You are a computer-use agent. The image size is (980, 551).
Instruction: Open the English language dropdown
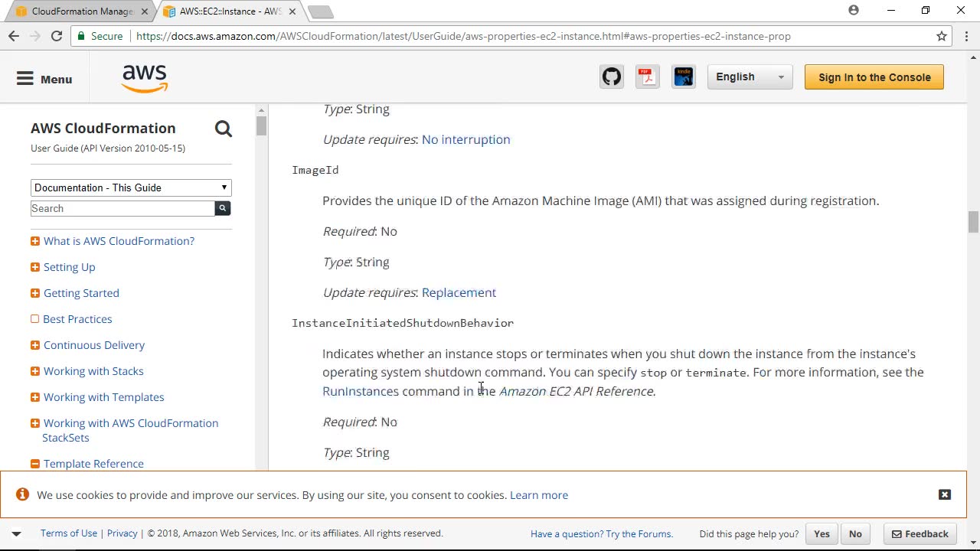[750, 77]
